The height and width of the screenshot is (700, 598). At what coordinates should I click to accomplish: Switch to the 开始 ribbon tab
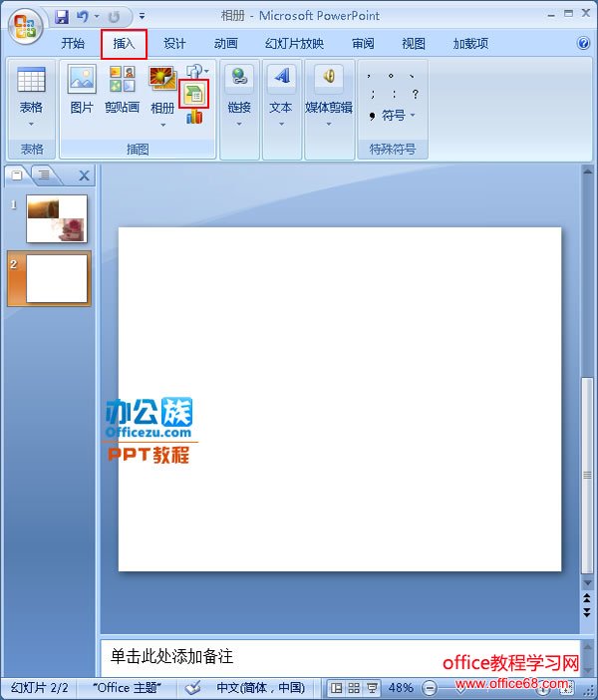point(73,43)
